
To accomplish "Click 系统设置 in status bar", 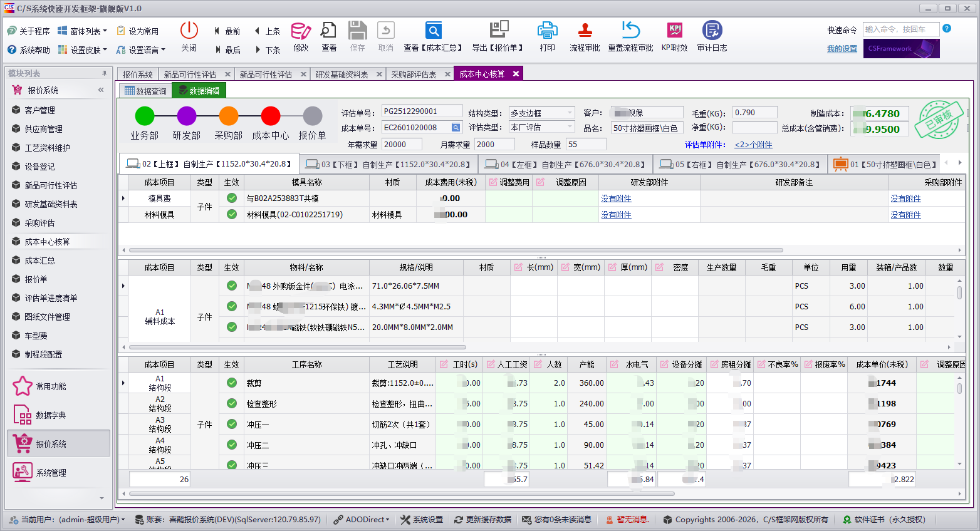I will click(422, 520).
